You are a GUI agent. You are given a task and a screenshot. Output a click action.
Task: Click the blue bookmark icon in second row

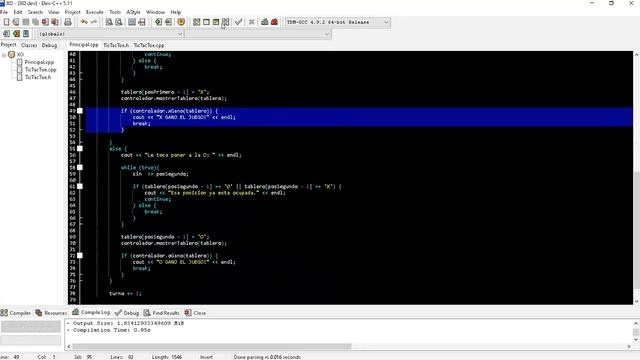(x=26, y=34)
